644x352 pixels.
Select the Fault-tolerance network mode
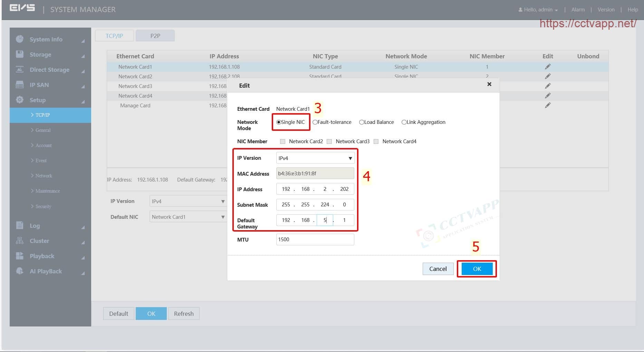pyautogui.click(x=315, y=122)
